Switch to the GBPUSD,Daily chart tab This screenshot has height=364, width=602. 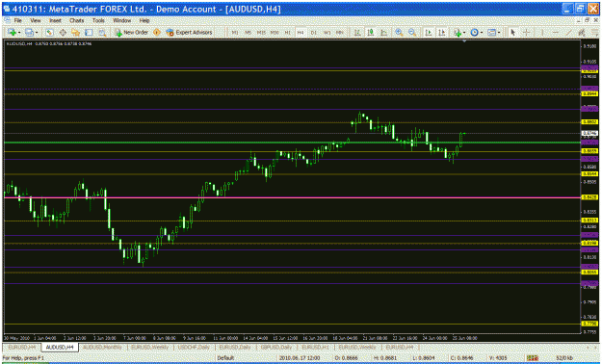click(x=276, y=347)
